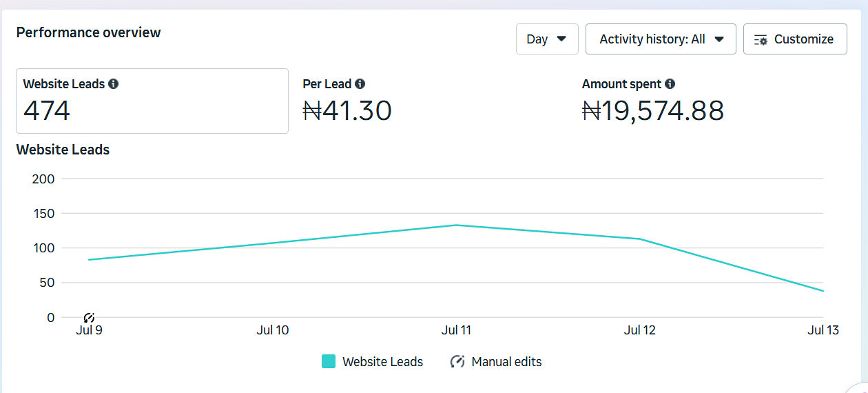This screenshot has width=868, height=393.
Task: Click the Performance overview heading
Action: [88, 32]
